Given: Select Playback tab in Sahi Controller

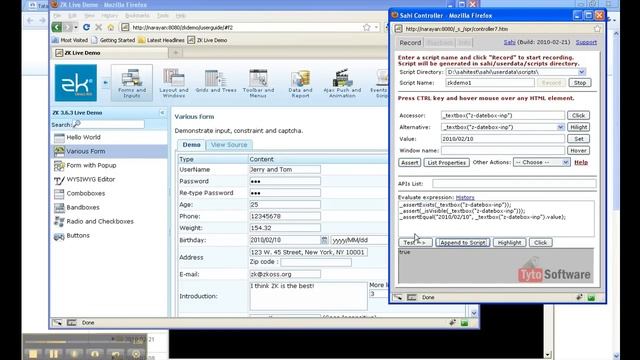Looking at the screenshot, I should tap(440, 43).
